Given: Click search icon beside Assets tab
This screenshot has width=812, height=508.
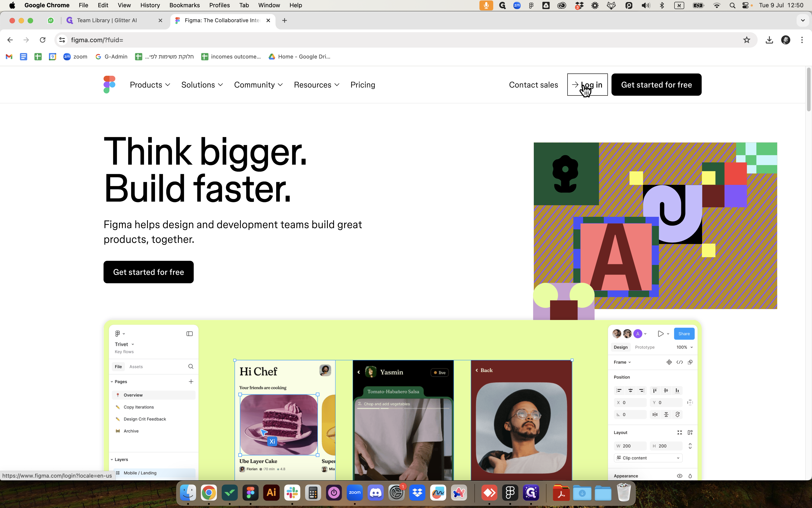Looking at the screenshot, I should pos(191,366).
